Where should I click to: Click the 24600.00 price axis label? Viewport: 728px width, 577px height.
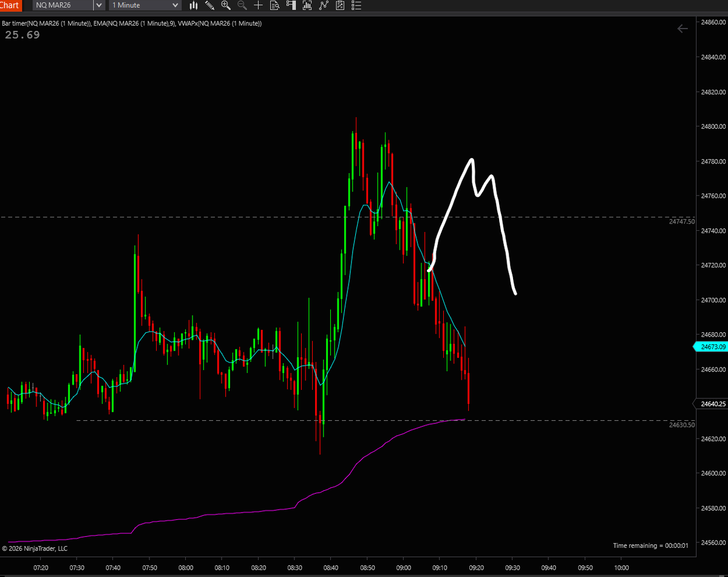click(713, 473)
